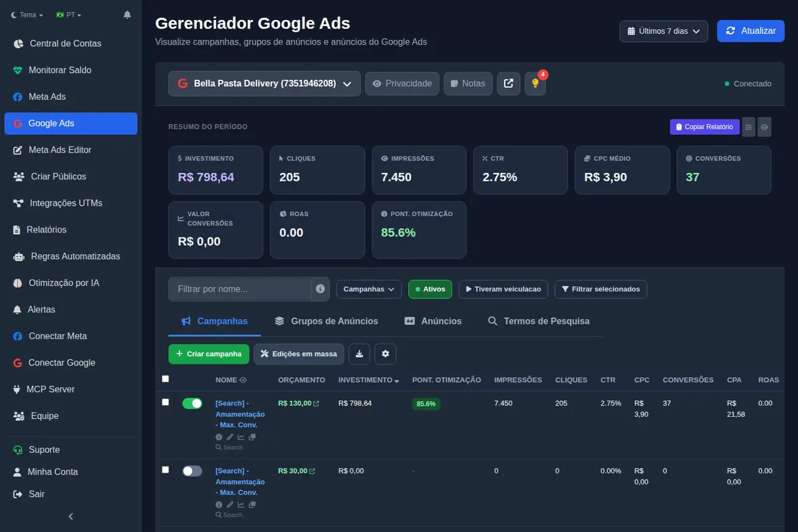Screen dimensions: 798x532
Task: Turn on the paused R$ 30,00 campaign switch
Action: tap(192, 471)
